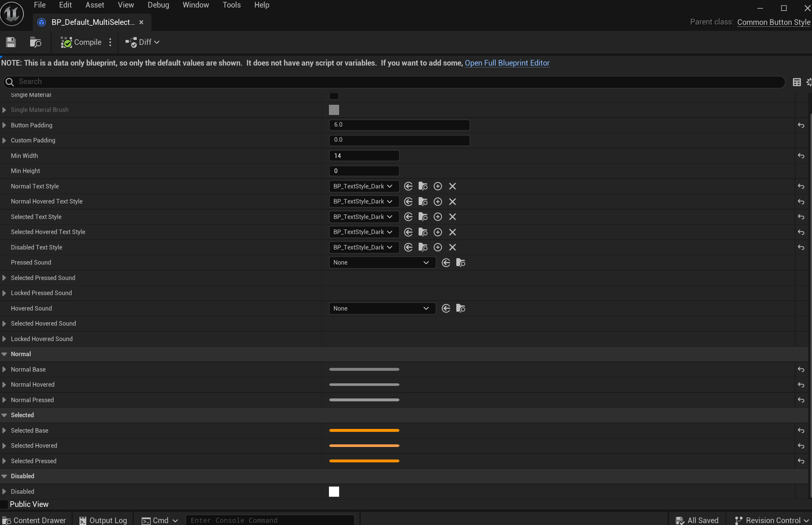This screenshot has width=812, height=525.
Task: Save the blueprint asset
Action: point(11,42)
